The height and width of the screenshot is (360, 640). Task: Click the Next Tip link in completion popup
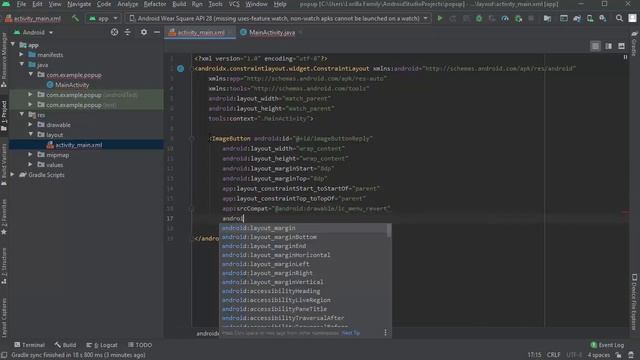pos(351,333)
